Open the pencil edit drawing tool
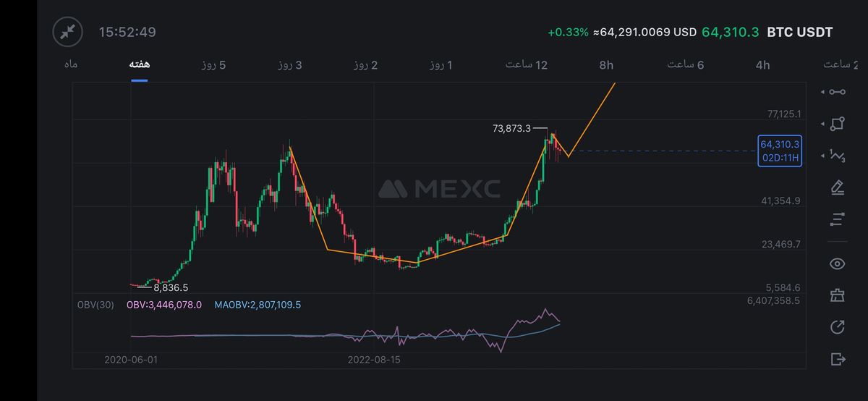Screen dimensions: 868x401 tap(838, 187)
